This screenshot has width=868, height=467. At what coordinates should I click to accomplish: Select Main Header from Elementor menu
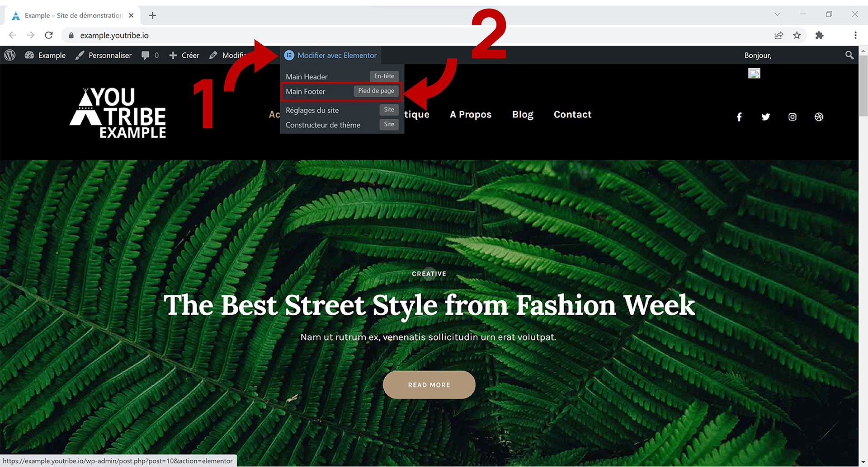point(307,77)
